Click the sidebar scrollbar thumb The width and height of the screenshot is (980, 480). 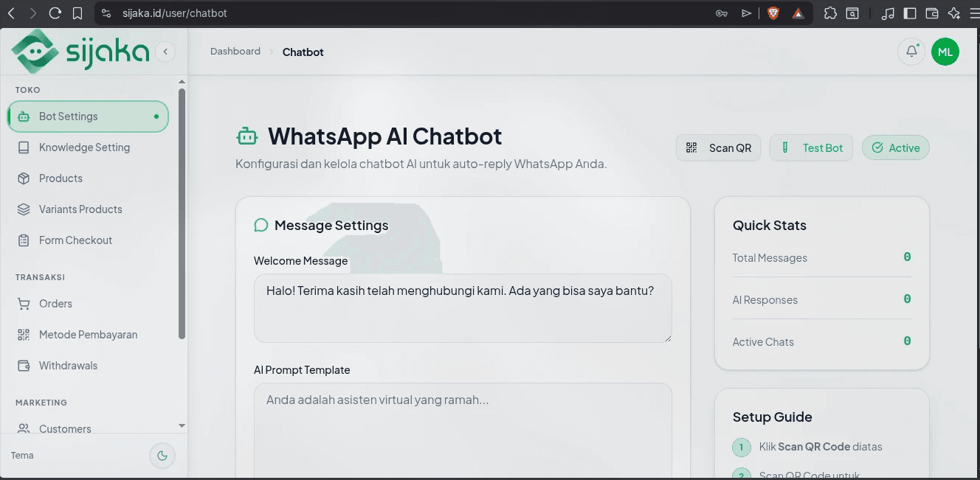(x=182, y=214)
